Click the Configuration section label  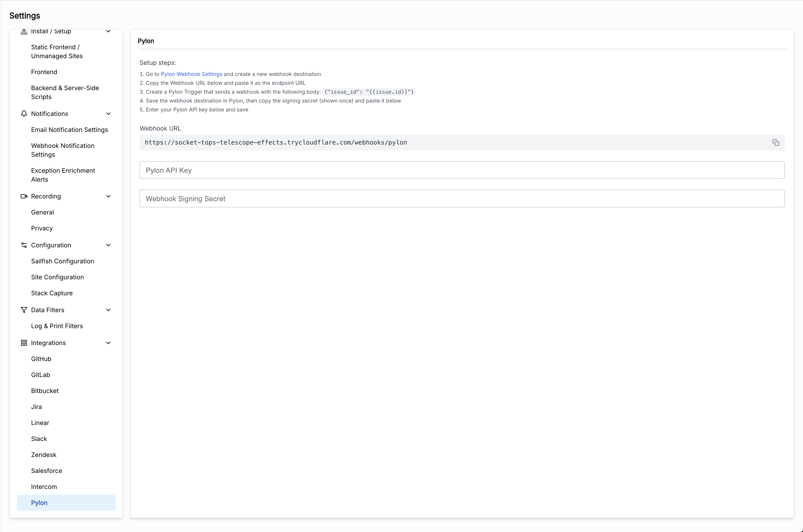click(x=51, y=245)
